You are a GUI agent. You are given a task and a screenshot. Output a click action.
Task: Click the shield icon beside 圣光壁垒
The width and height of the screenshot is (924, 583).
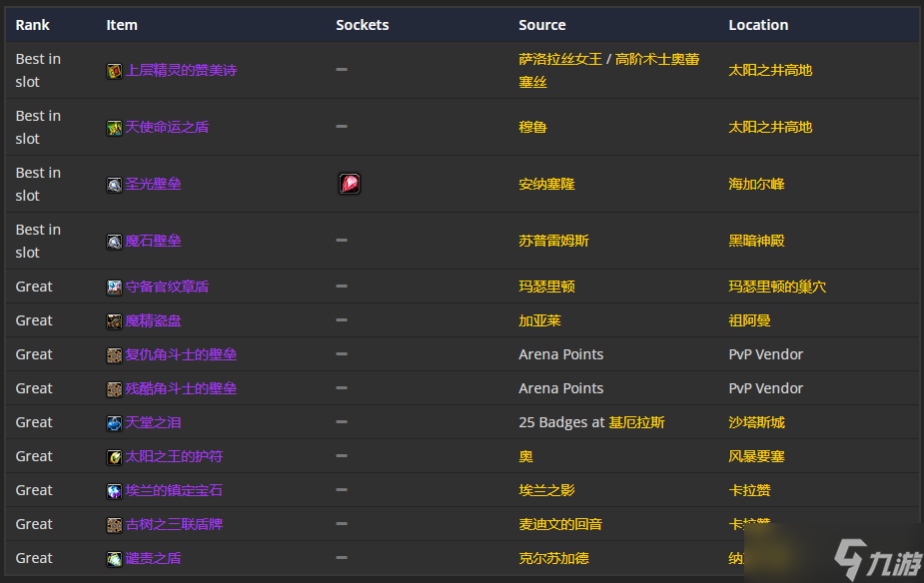pyautogui.click(x=114, y=185)
